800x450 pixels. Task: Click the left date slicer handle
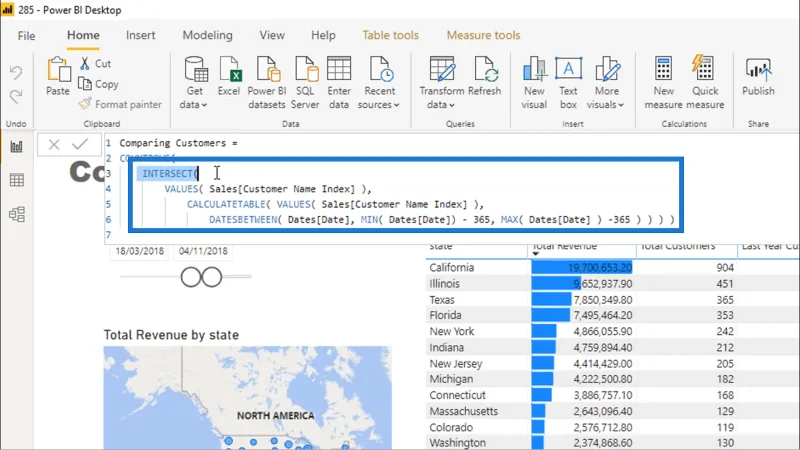point(191,277)
